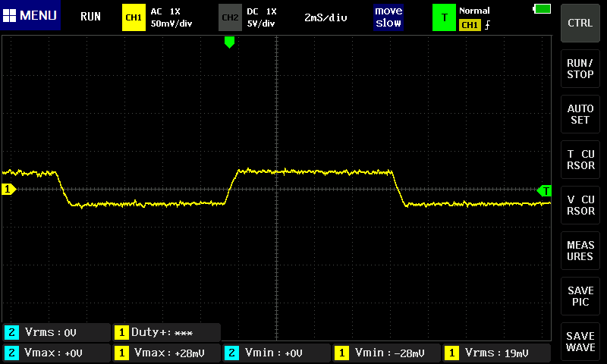Image resolution: width=607 pixels, height=364 pixels.
Task: Tap the four-square grid icon in MENU
Action: pos(9,15)
